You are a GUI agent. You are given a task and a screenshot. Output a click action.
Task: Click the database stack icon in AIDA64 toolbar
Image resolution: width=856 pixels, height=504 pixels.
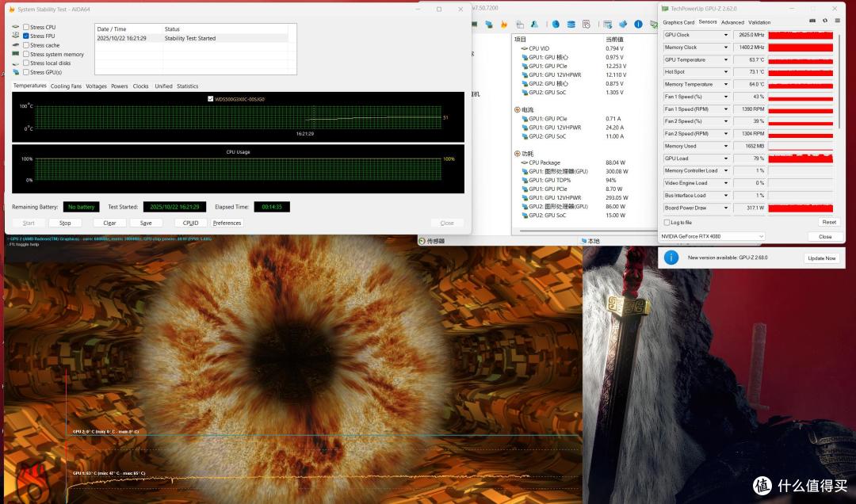pos(571,24)
